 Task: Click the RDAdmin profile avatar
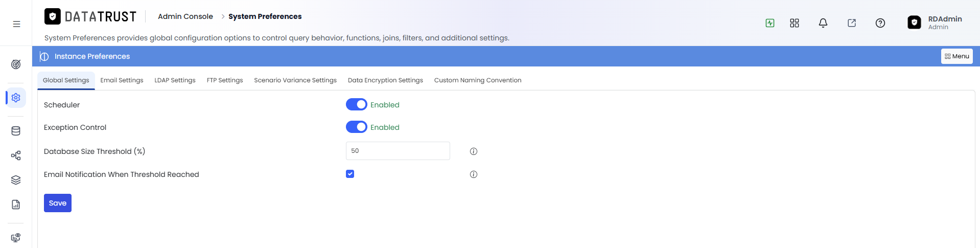click(914, 22)
